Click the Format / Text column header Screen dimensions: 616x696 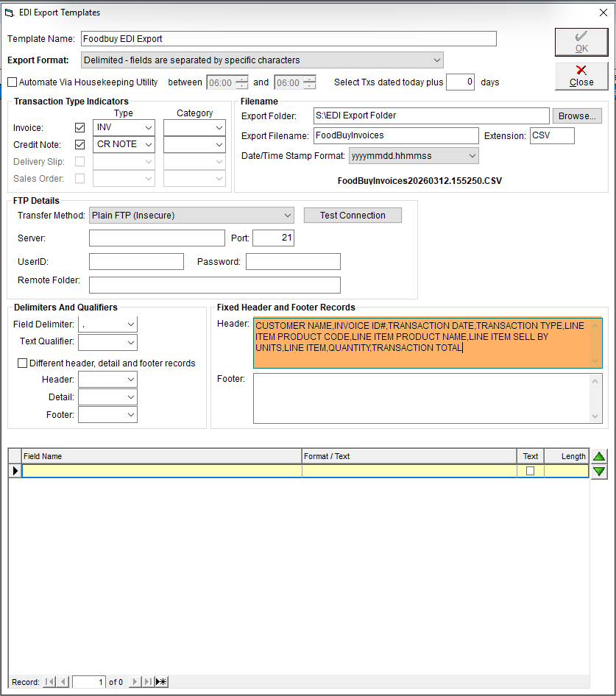pyautogui.click(x=409, y=456)
